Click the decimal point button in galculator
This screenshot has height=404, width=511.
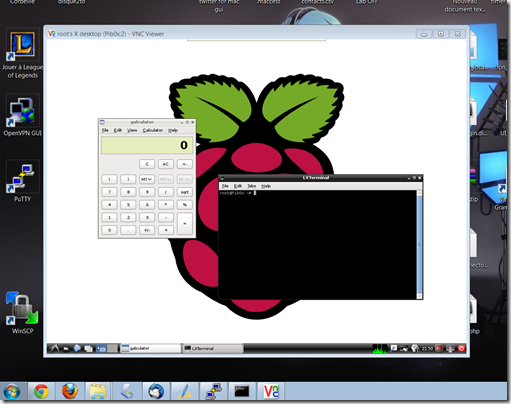(128, 230)
